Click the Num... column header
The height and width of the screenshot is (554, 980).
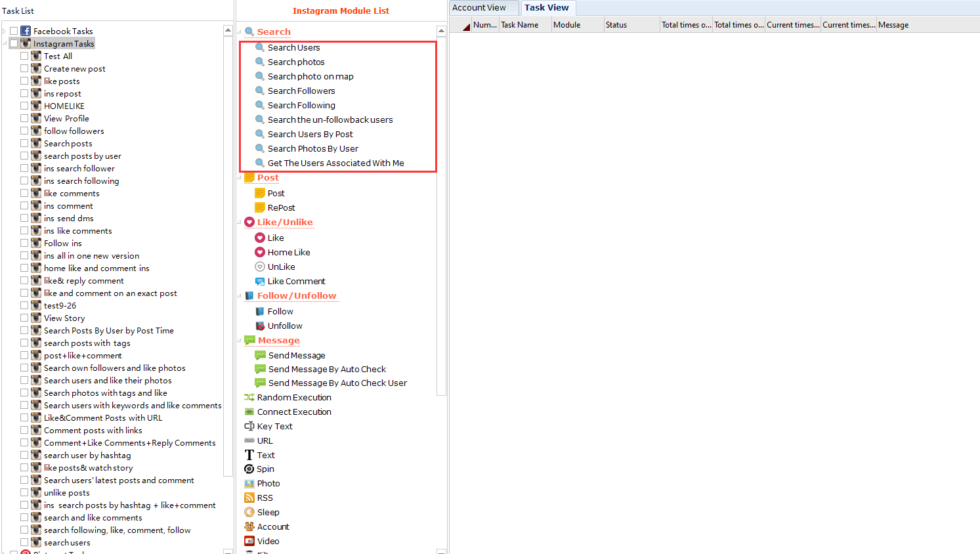[484, 25]
